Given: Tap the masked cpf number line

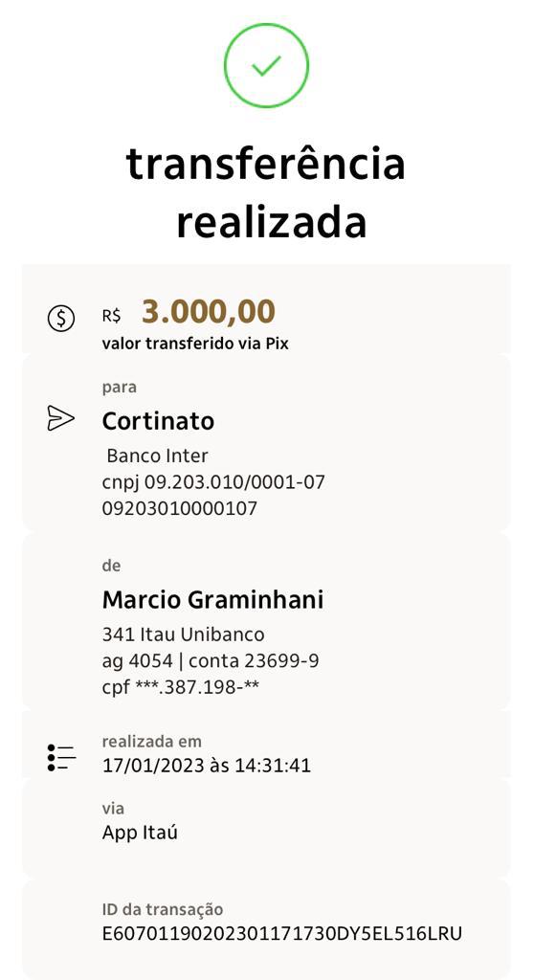Looking at the screenshot, I should [x=181, y=688].
